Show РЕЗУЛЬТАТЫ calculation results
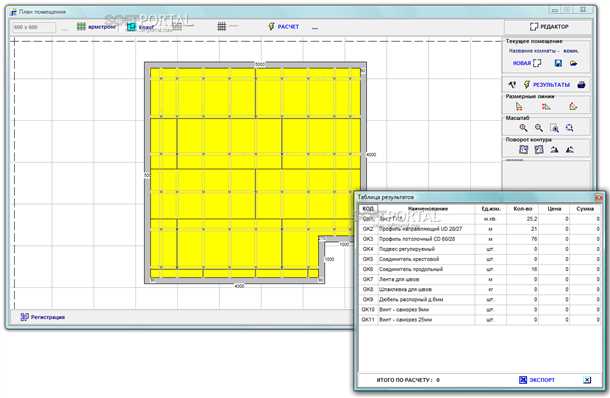610x398 pixels. pos(547,84)
